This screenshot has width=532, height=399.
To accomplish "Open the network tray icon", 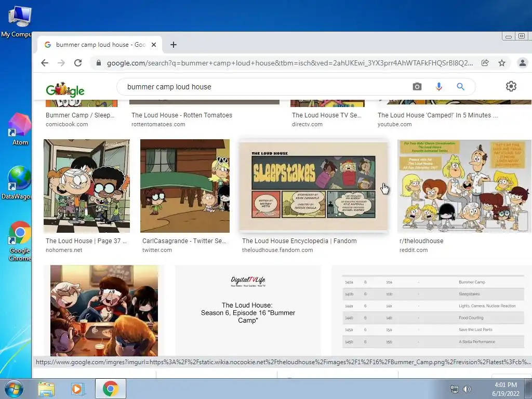I will 454,389.
